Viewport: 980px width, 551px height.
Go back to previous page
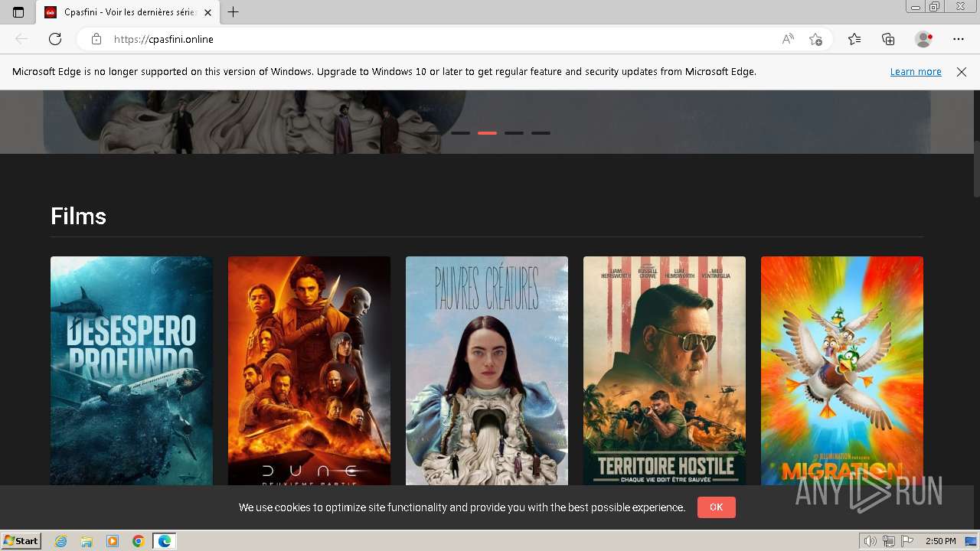(21, 39)
